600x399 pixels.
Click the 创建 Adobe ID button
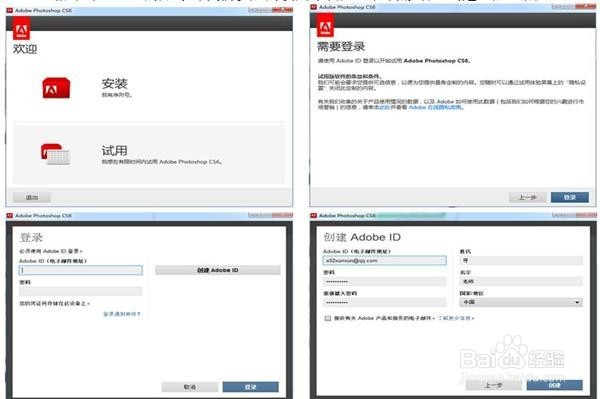click(x=218, y=270)
